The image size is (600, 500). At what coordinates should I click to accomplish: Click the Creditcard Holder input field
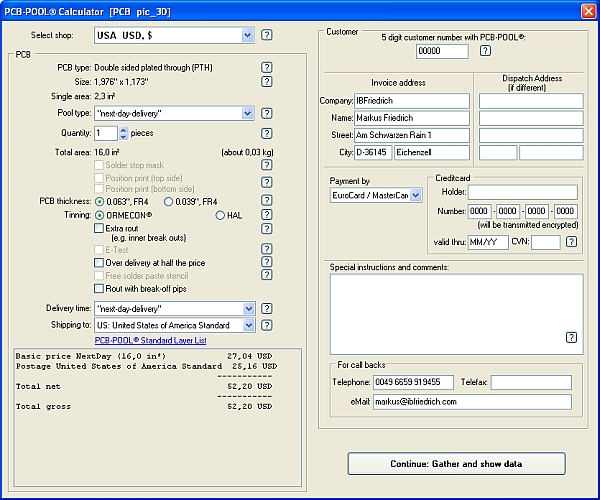click(522, 192)
